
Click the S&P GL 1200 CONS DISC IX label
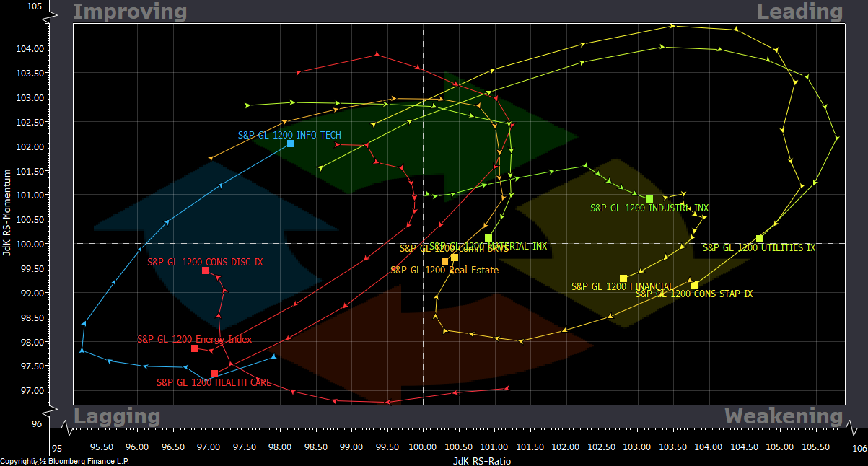(205, 262)
